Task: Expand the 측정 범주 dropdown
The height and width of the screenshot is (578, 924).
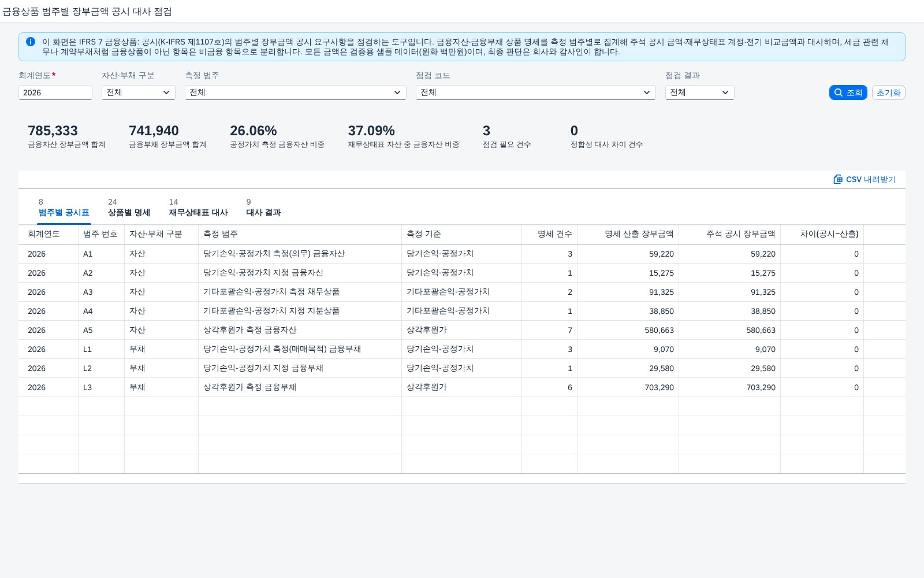Action: (x=296, y=92)
